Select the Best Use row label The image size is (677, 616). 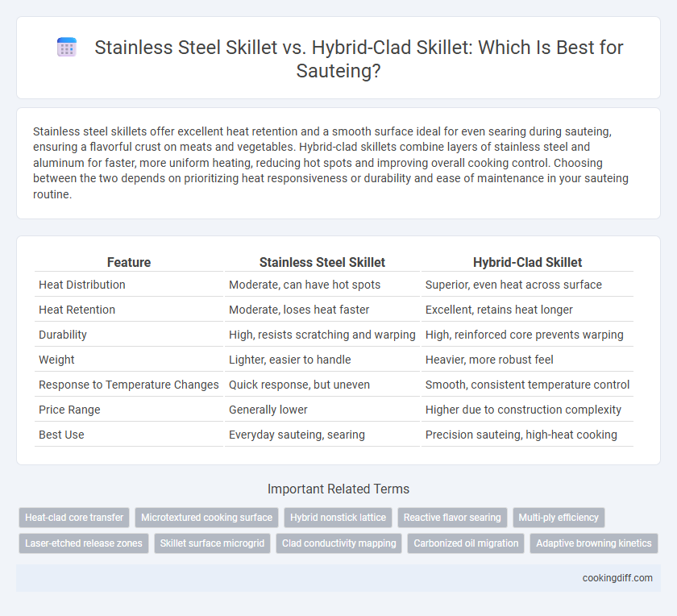click(x=61, y=435)
